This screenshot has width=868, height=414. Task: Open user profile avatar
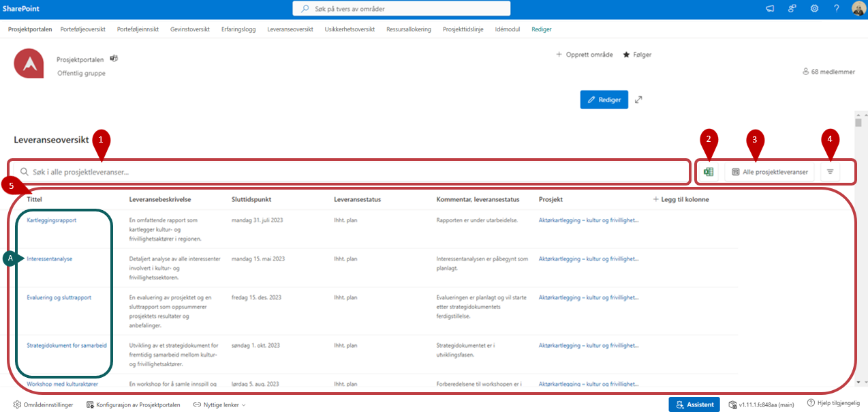click(858, 9)
